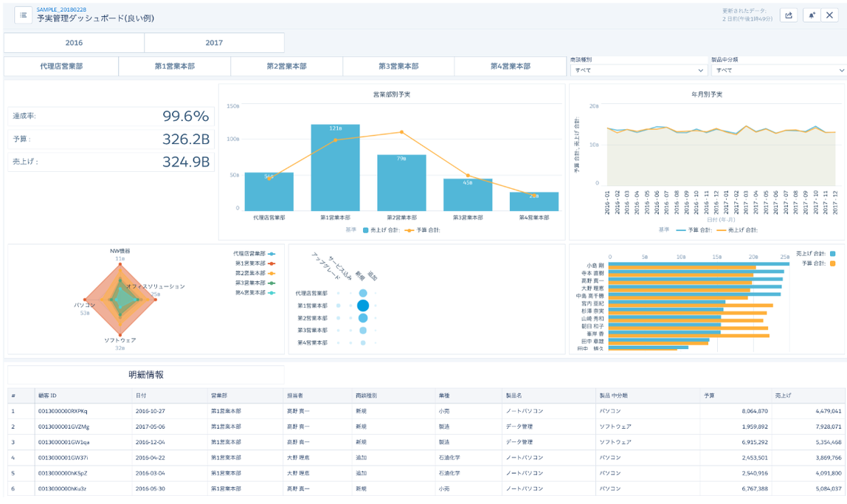This screenshot has height=504, width=847.
Task: Click the 第1営業本部 bar labeled 121B
Action: click(x=335, y=168)
